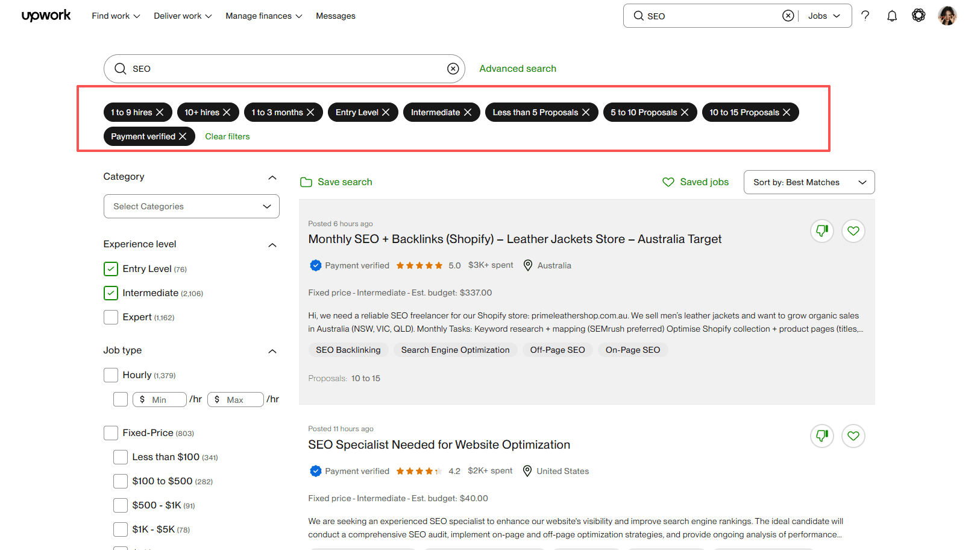This screenshot has width=980, height=550.
Task: Collapse the Experience level section
Action: click(x=272, y=244)
